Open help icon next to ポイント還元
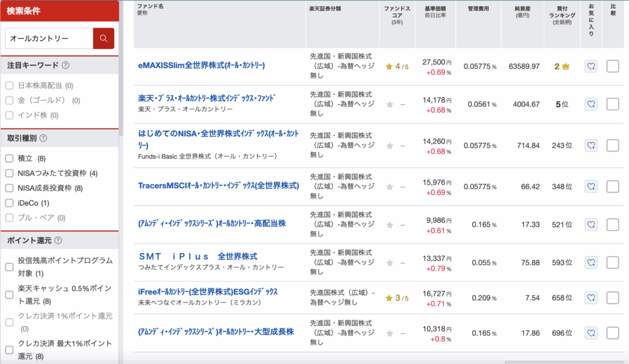Viewport: 629px width, 364px height. pos(58,240)
